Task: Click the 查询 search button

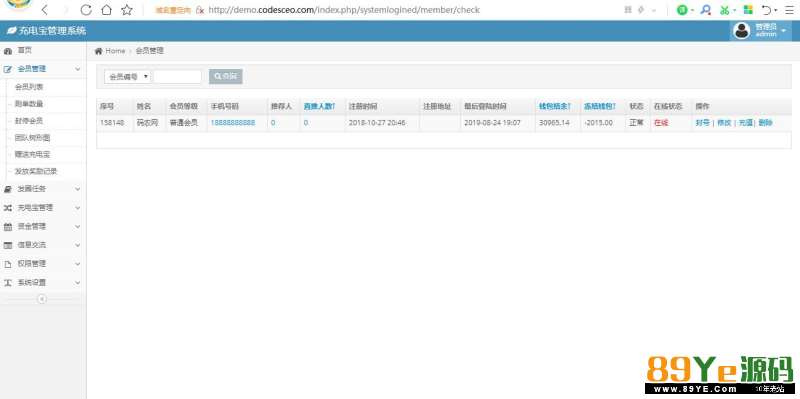Action: tap(226, 77)
